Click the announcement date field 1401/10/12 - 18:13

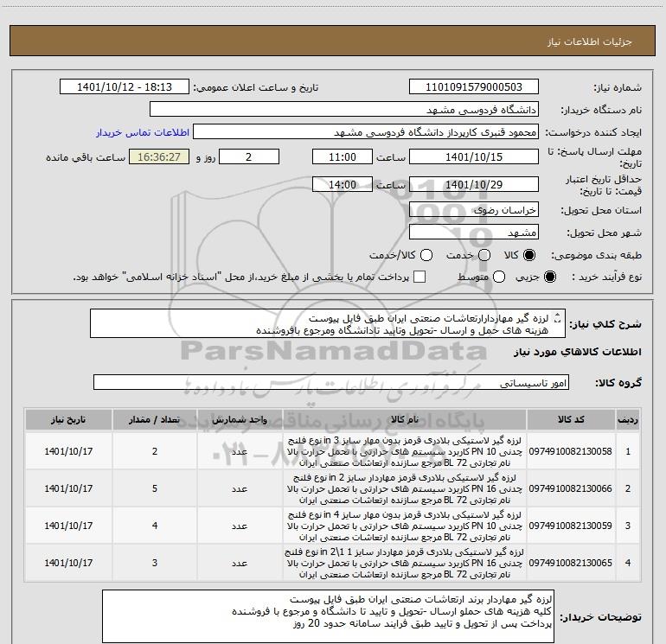pos(125,87)
